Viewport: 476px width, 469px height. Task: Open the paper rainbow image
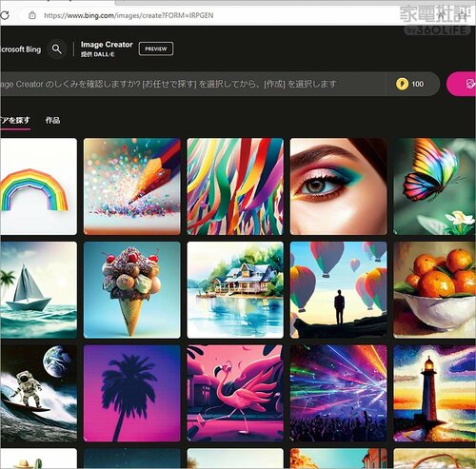[38, 186]
